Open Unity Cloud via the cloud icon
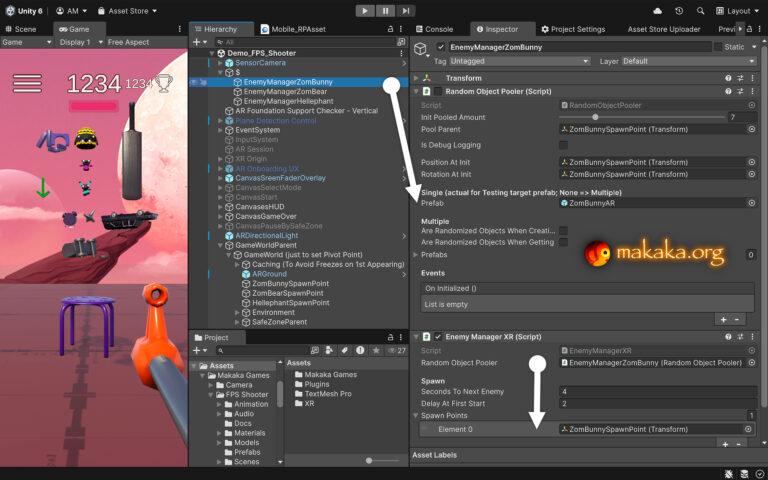 coord(657,11)
